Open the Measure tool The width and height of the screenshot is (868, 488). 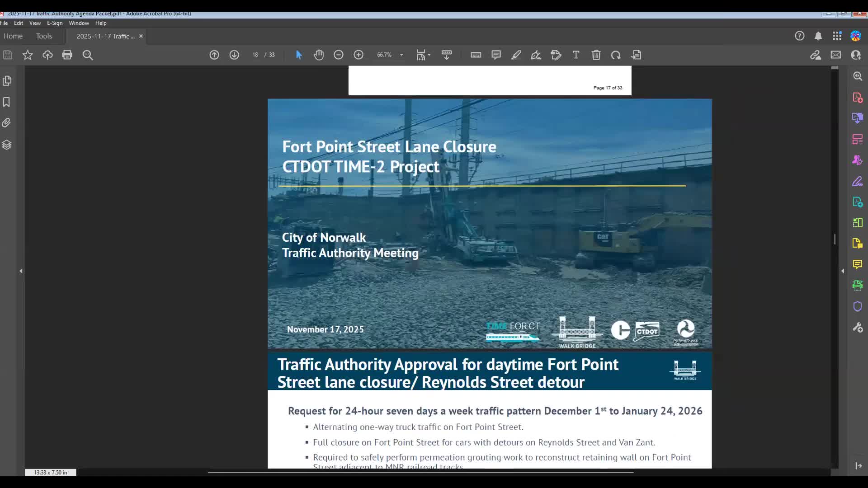pos(475,55)
